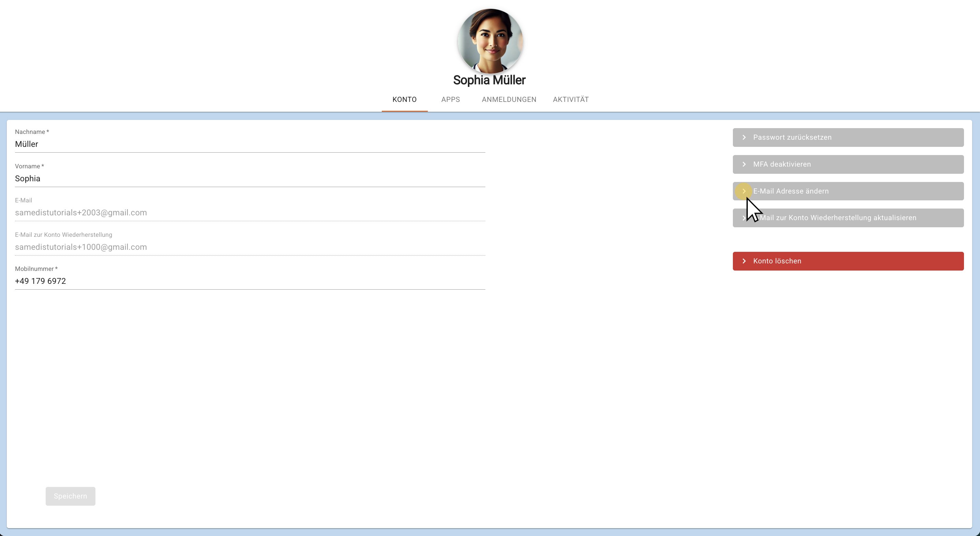
Task: Click chevron icon beside E-Mail Adresse ändern
Action: (x=744, y=191)
